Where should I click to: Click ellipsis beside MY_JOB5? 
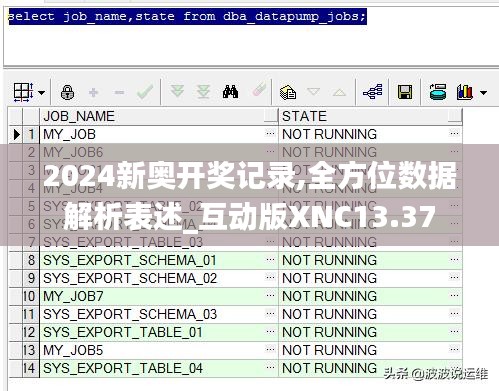point(270,349)
